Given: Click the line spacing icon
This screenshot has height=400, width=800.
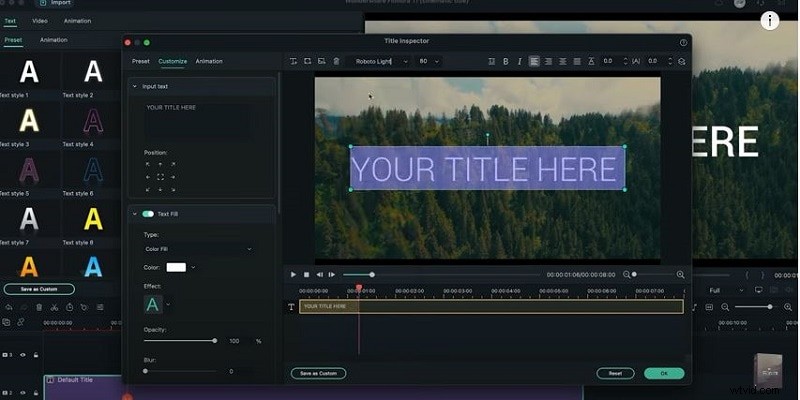Looking at the screenshot, I should pyautogui.click(x=591, y=61).
